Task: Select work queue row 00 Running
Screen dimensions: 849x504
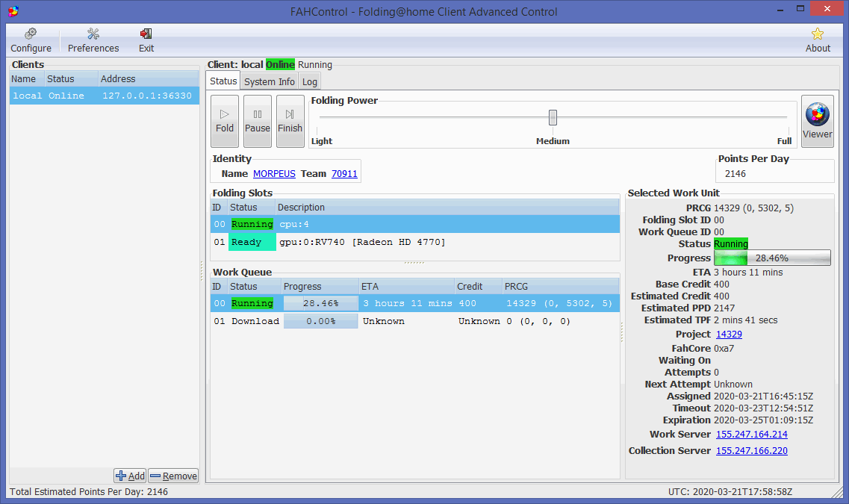Action: tap(415, 303)
